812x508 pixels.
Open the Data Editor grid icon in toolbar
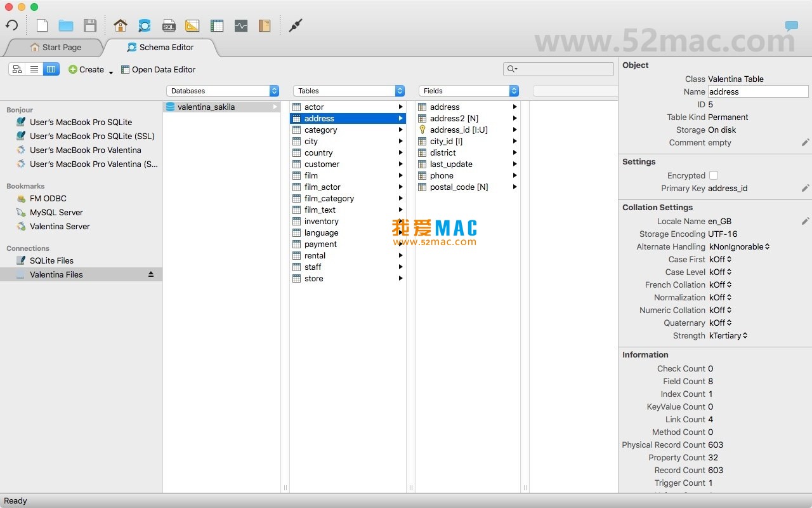point(216,25)
